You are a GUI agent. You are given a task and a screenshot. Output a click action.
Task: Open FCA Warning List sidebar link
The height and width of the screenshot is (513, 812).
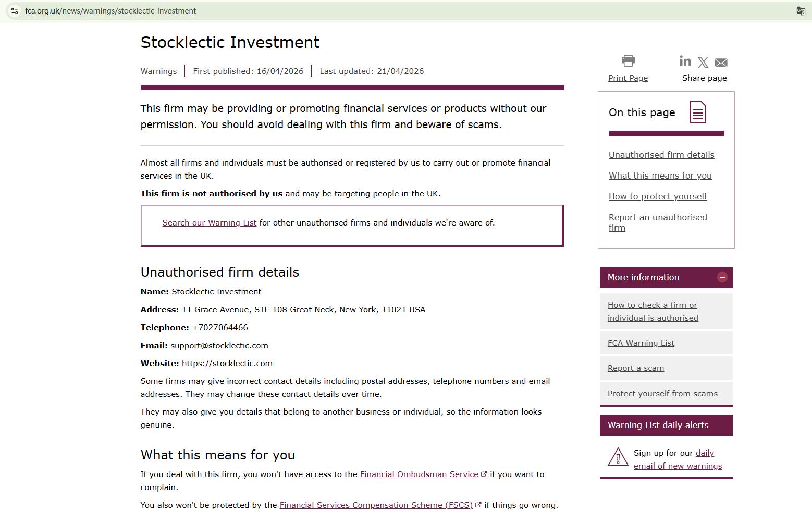[x=641, y=343]
